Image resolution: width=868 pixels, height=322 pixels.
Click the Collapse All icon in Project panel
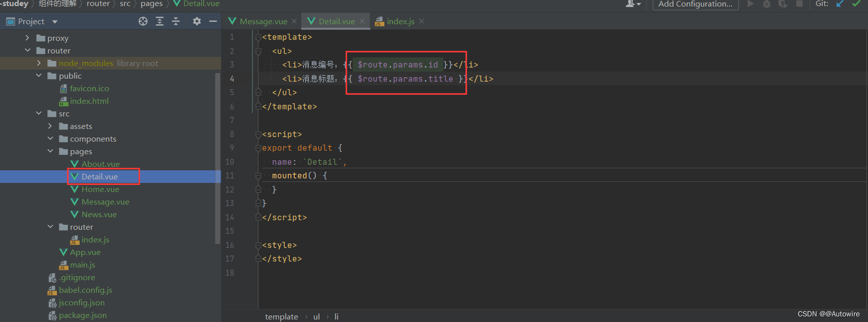(x=176, y=21)
